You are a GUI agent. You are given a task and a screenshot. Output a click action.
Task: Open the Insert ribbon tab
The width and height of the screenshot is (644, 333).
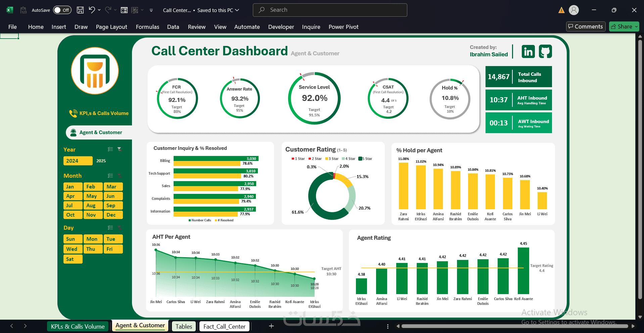tap(59, 27)
